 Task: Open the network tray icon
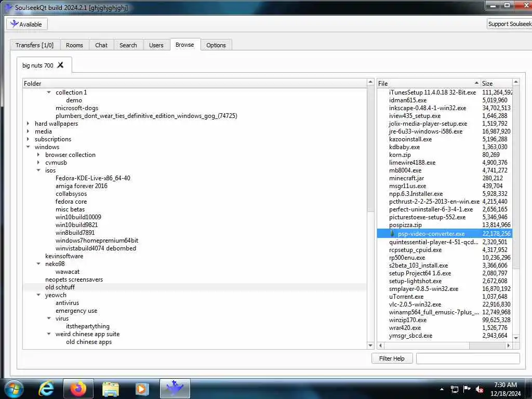[455, 389]
